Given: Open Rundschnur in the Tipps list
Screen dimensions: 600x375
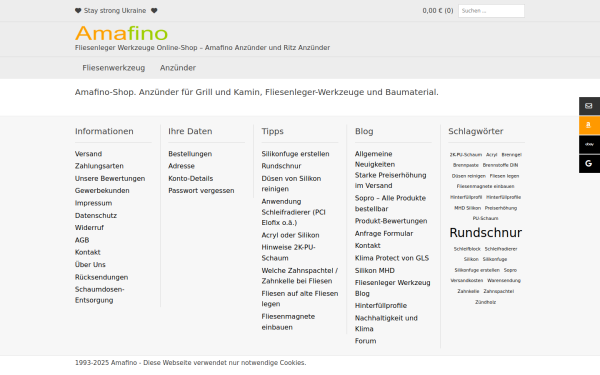Looking at the screenshot, I should (281, 166).
